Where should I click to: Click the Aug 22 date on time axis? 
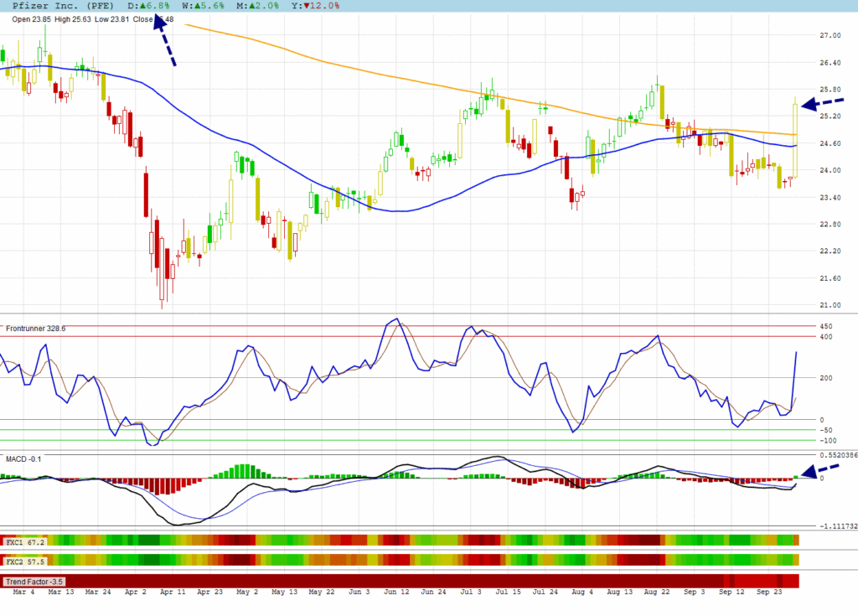coord(658,592)
